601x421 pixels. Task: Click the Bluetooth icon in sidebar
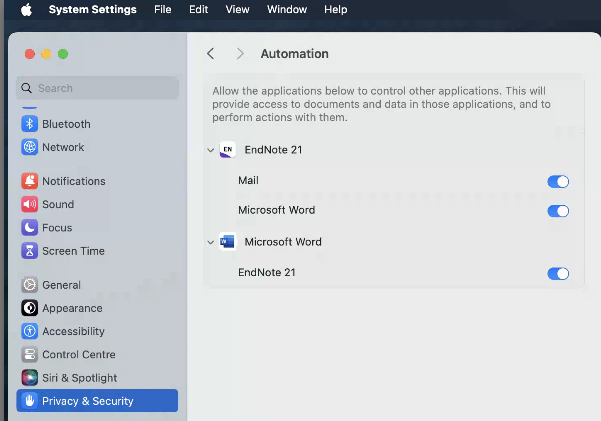pyautogui.click(x=30, y=124)
